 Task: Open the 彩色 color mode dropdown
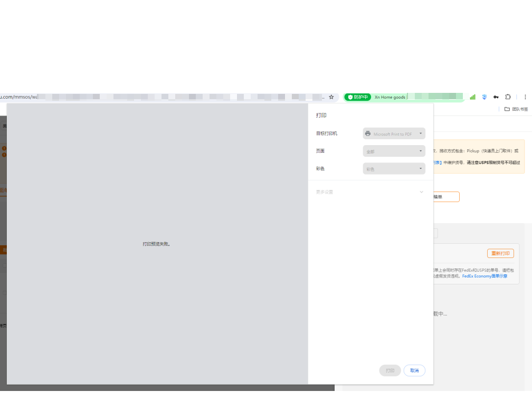pyautogui.click(x=394, y=169)
